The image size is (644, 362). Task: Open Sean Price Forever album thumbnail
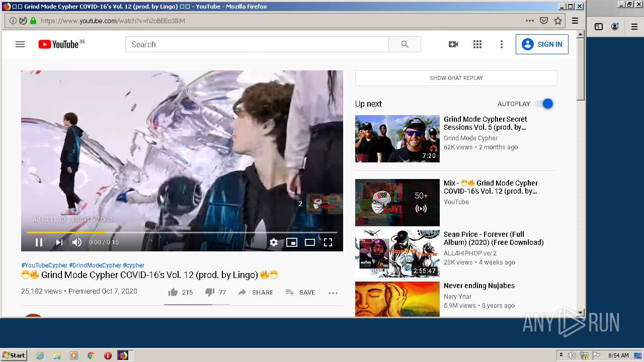click(397, 254)
